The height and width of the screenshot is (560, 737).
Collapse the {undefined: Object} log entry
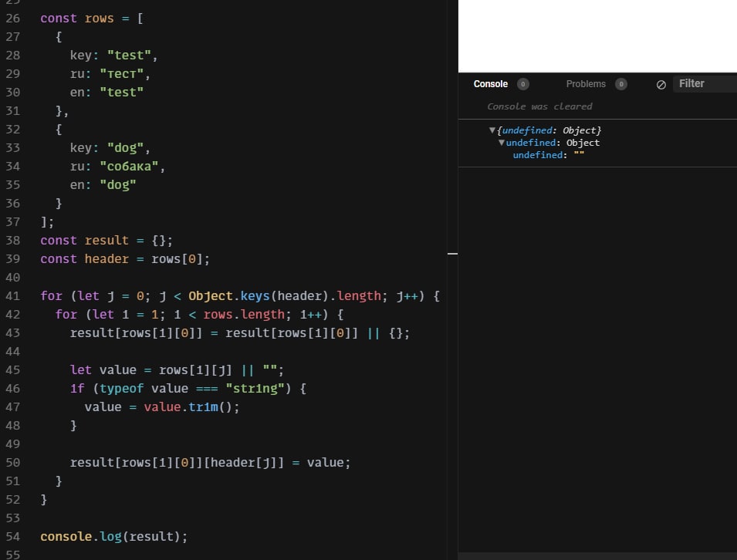(492, 130)
